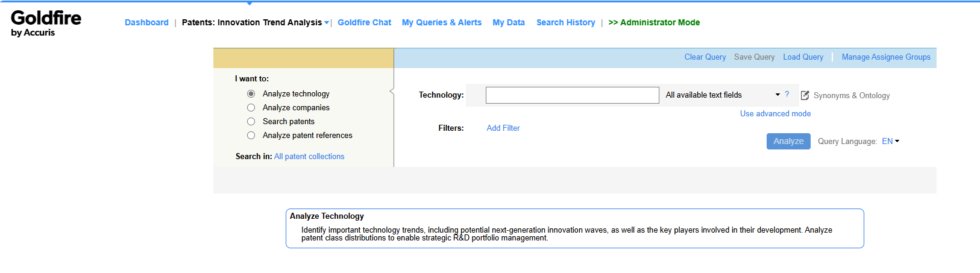Open Manage Assignee Groups
The width and height of the screenshot is (980, 273).
[885, 57]
